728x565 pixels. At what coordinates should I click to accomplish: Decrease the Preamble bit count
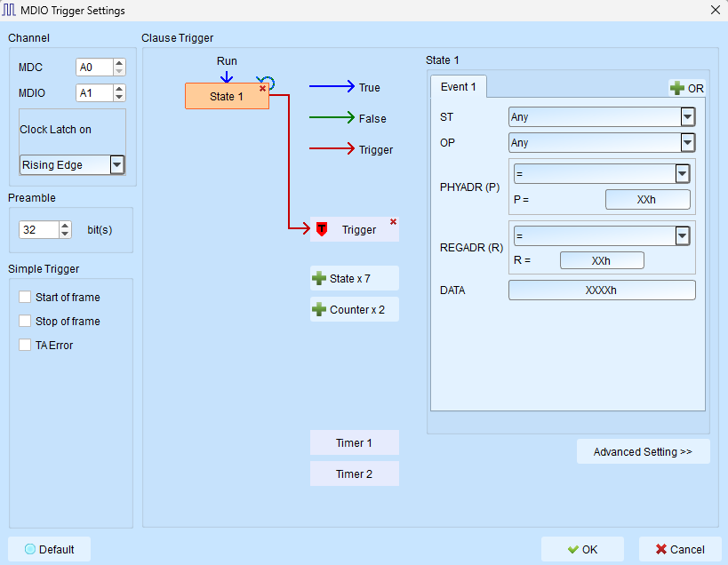point(65,234)
